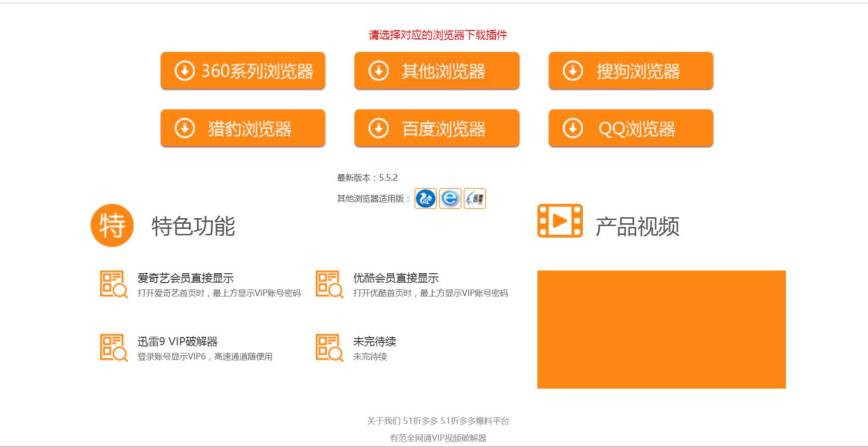The height and width of the screenshot is (447, 868).
Task: Open the 关于我们 footer link
Action: pyautogui.click(x=383, y=422)
